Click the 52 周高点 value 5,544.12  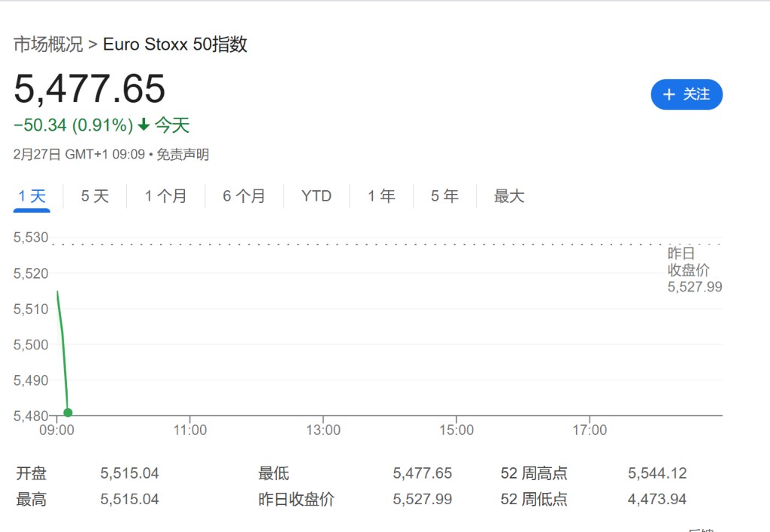[657, 473]
